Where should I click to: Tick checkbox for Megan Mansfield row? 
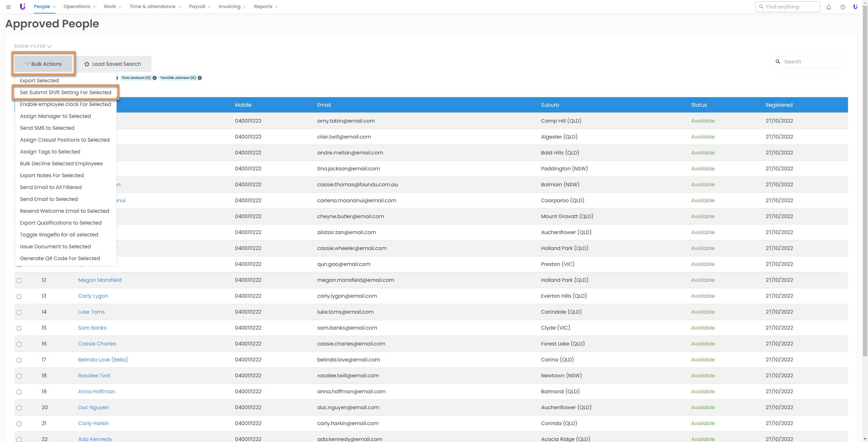[x=19, y=280]
